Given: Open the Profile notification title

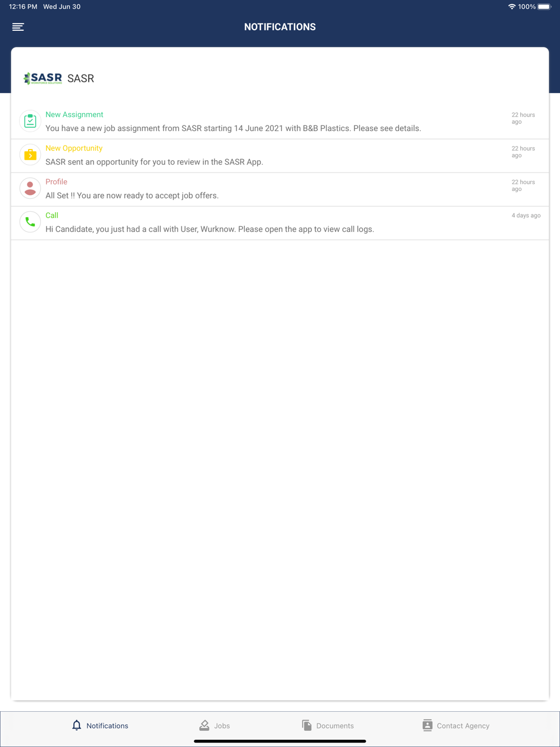Looking at the screenshot, I should 56,182.
